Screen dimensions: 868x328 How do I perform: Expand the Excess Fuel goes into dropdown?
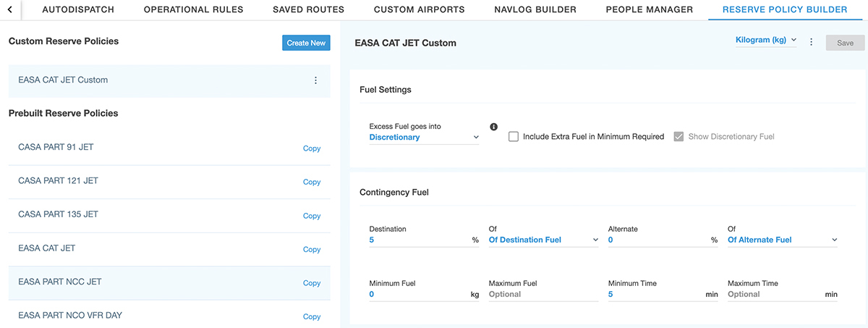coord(424,138)
